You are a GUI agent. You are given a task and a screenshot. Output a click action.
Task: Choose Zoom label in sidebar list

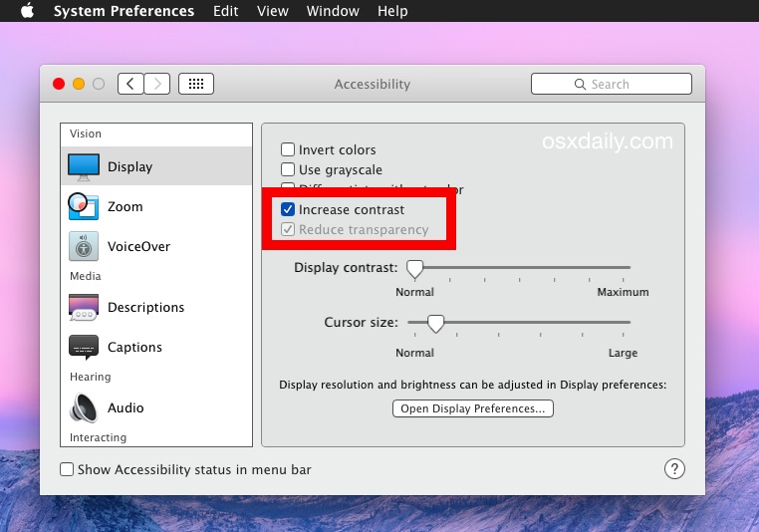click(x=125, y=206)
